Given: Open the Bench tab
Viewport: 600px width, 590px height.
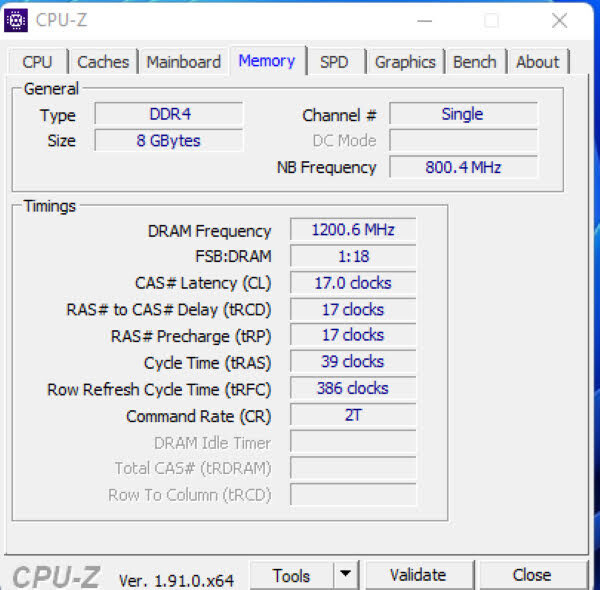Looking at the screenshot, I should point(475,62).
